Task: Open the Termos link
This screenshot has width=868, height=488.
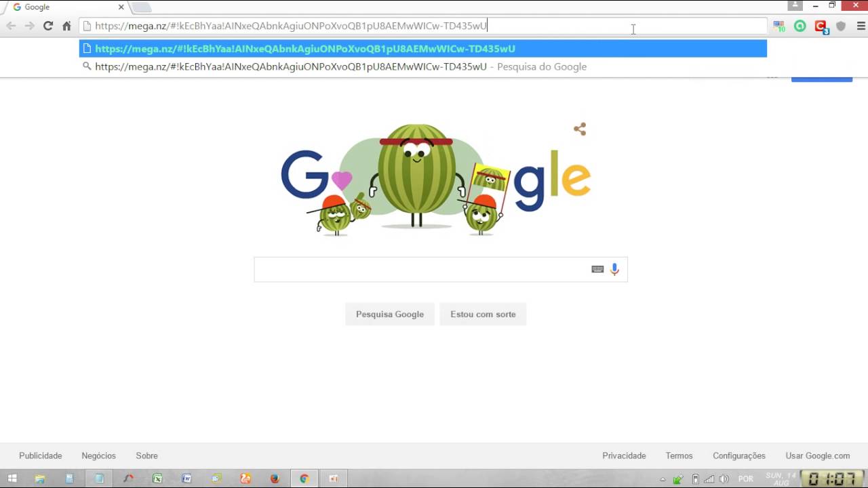Action: click(679, 455)
